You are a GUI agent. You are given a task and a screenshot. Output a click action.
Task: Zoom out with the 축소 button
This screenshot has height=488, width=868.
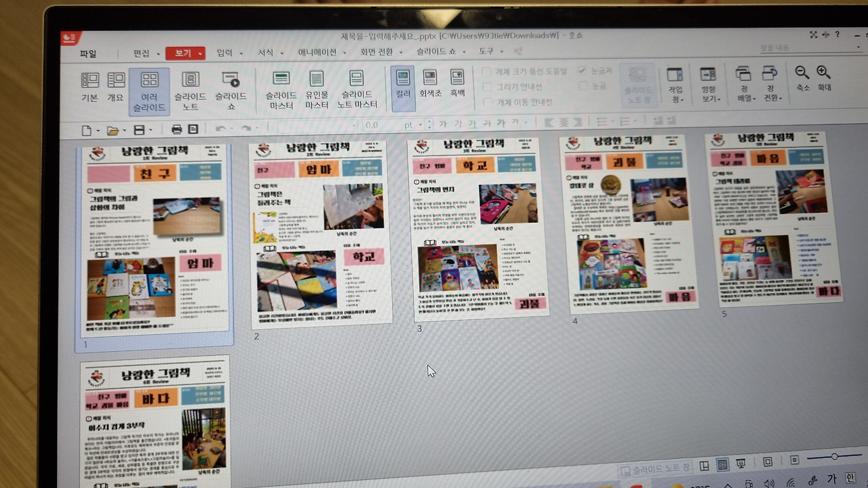click(802, 79)
